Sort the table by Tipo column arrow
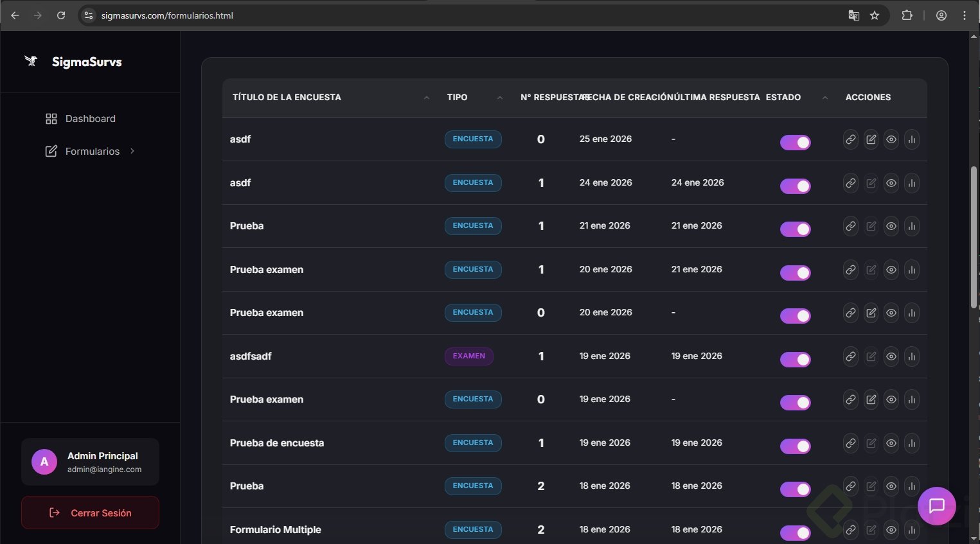Image resolution: width=980 pixels, height=544 pixels. click(499, 98)
